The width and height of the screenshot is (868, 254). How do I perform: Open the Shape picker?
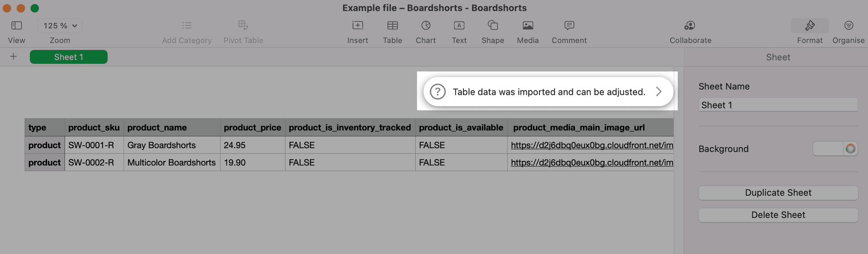pyautogui.click(x=493, y=26)
